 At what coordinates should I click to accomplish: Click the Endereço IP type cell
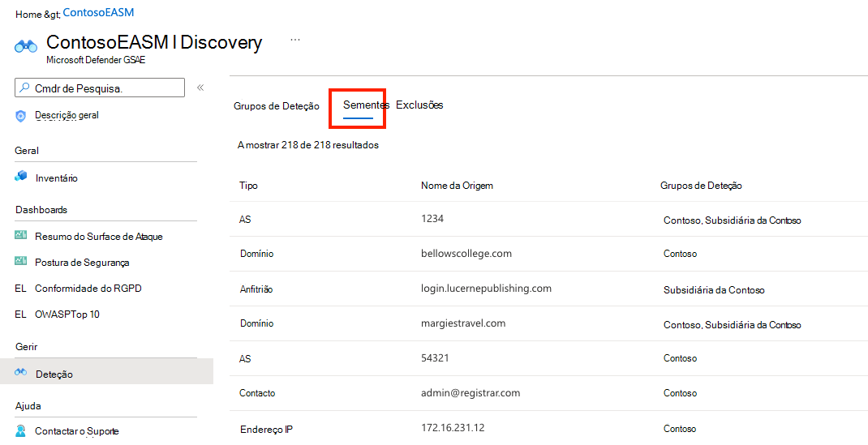(x=266, y=429)
